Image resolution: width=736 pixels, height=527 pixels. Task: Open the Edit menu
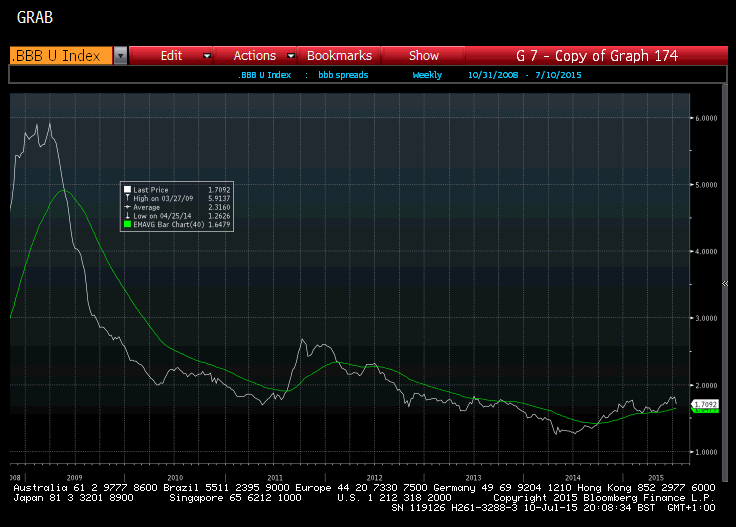[x=171, y=56]
